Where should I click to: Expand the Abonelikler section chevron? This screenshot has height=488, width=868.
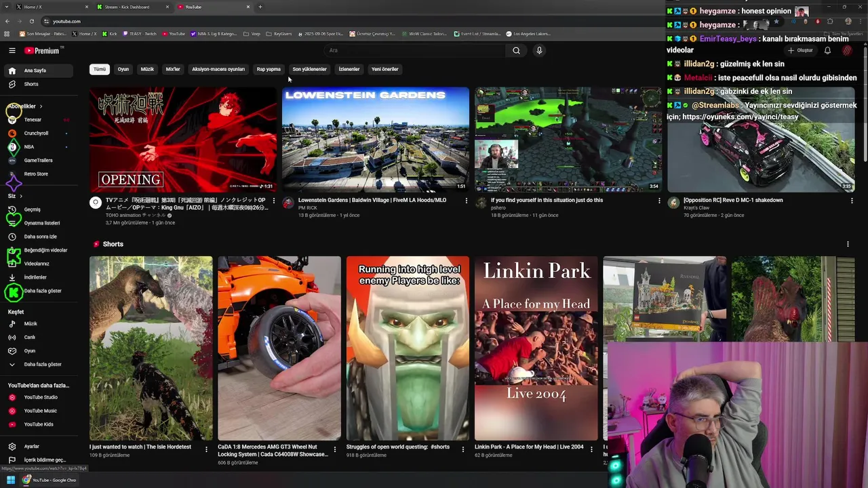(41, 106)
